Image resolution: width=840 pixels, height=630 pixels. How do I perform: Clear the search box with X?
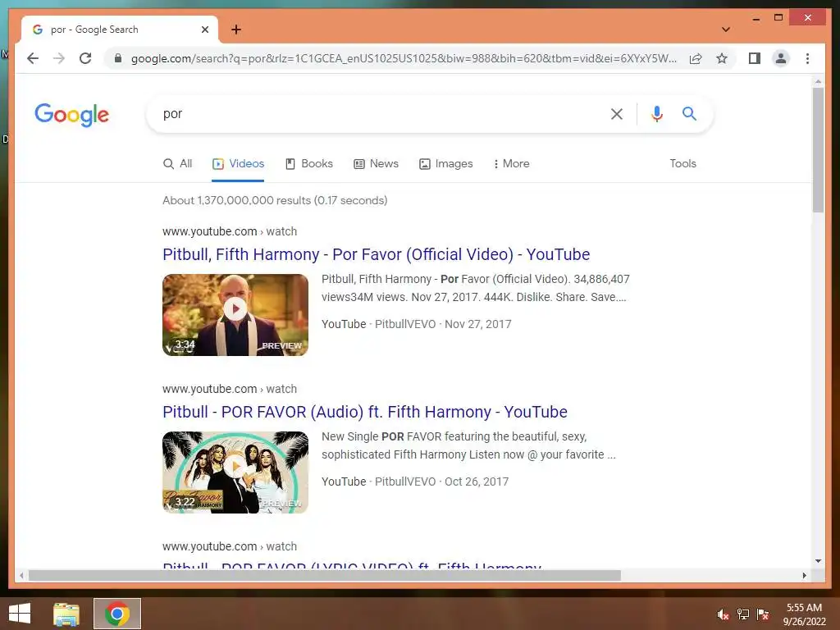click(617, 113)
